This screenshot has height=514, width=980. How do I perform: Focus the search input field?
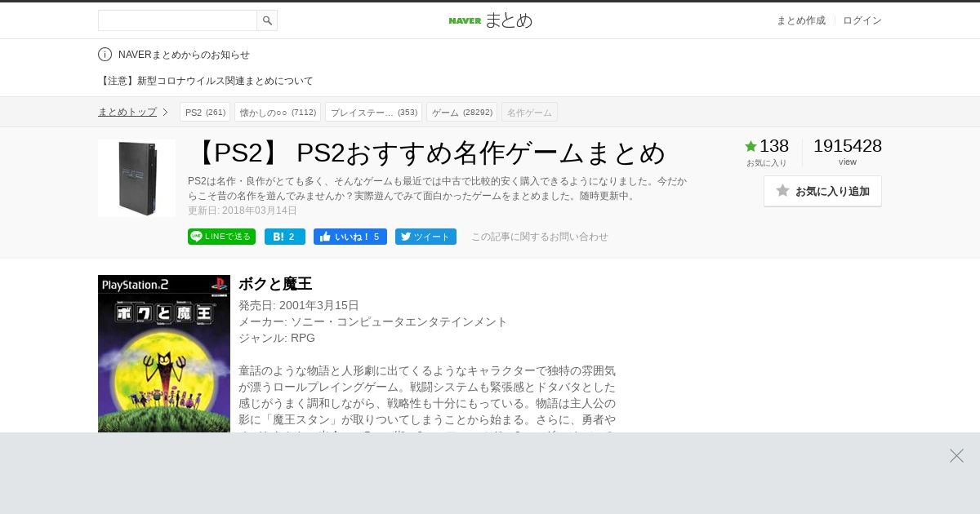[177, 20]
